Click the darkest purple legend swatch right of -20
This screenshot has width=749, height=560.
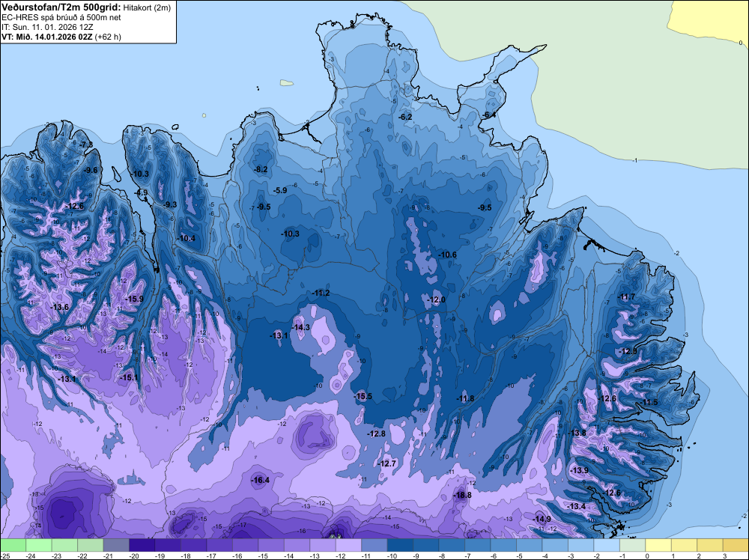[142, 545]
